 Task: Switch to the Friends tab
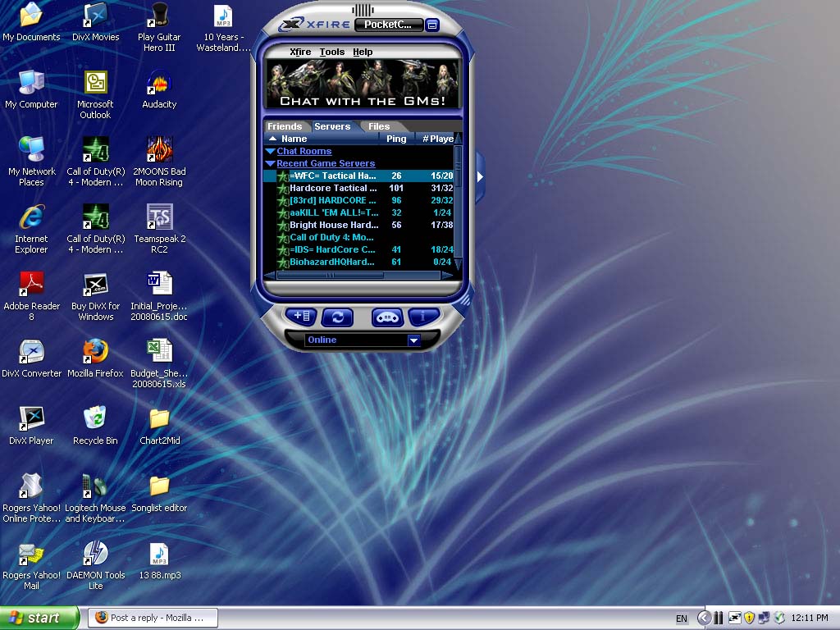coord(285,126)
